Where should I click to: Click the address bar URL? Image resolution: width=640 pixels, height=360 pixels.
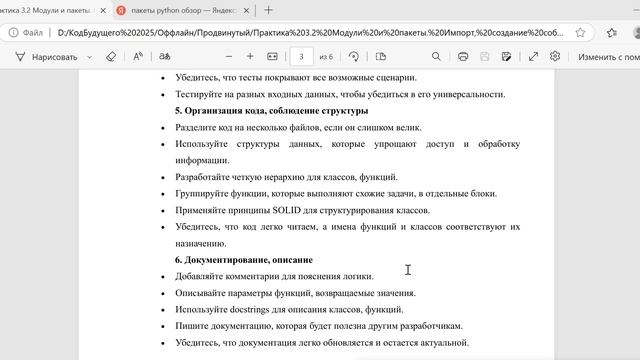[x=310, y=33]
